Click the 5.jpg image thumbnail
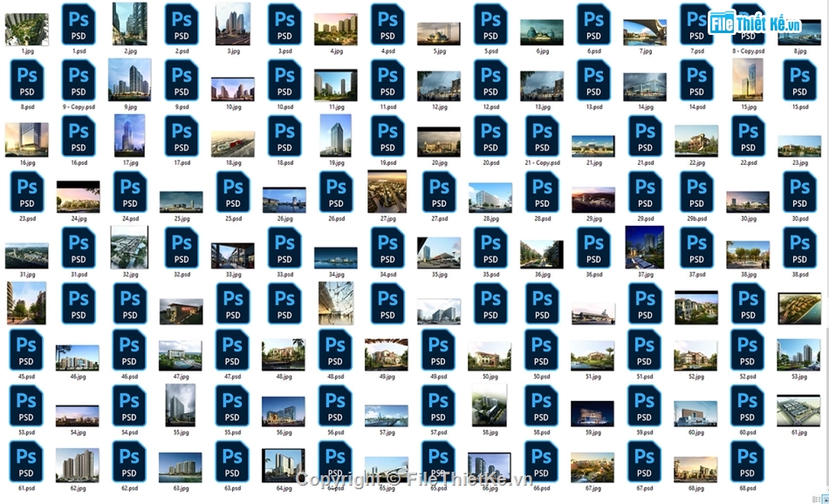 439,34
